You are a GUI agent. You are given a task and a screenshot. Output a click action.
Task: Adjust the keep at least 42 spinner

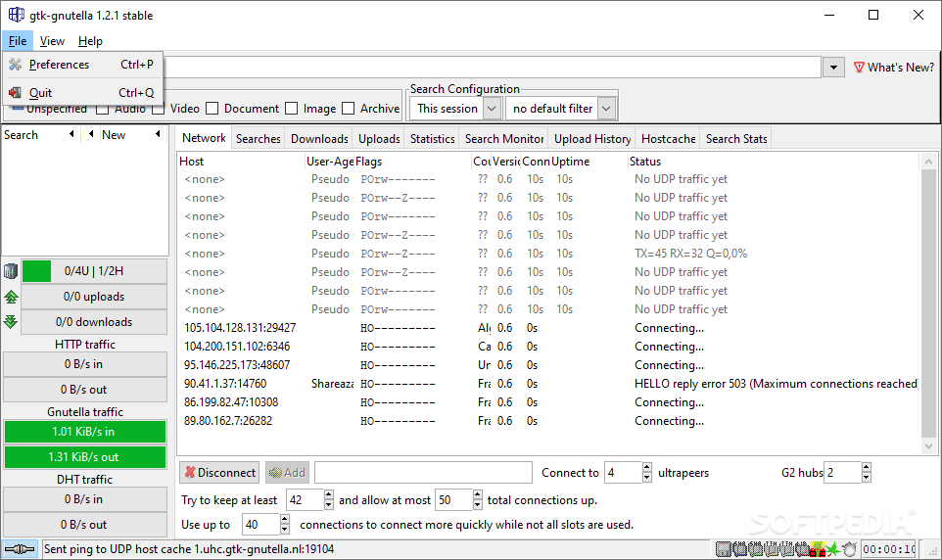[x=328, y=500]
